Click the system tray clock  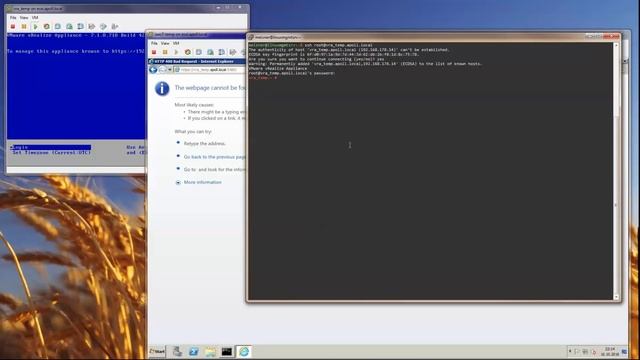click(610, 351)
